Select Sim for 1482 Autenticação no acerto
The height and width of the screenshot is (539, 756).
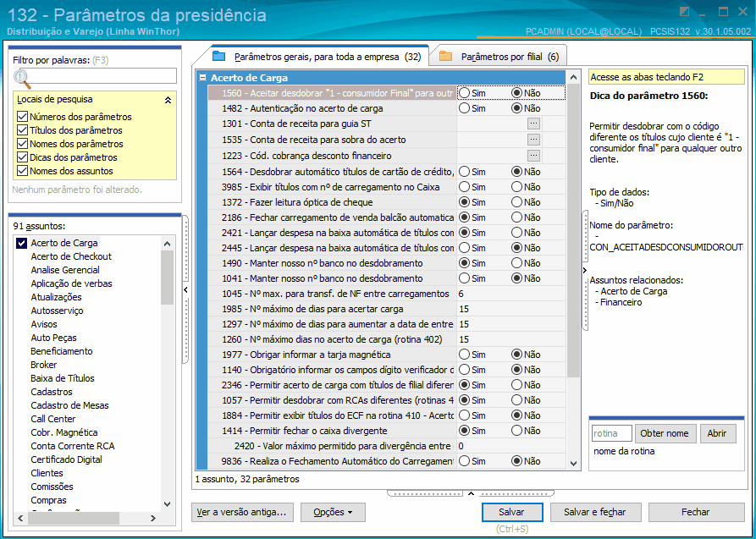tap(464, 108)
